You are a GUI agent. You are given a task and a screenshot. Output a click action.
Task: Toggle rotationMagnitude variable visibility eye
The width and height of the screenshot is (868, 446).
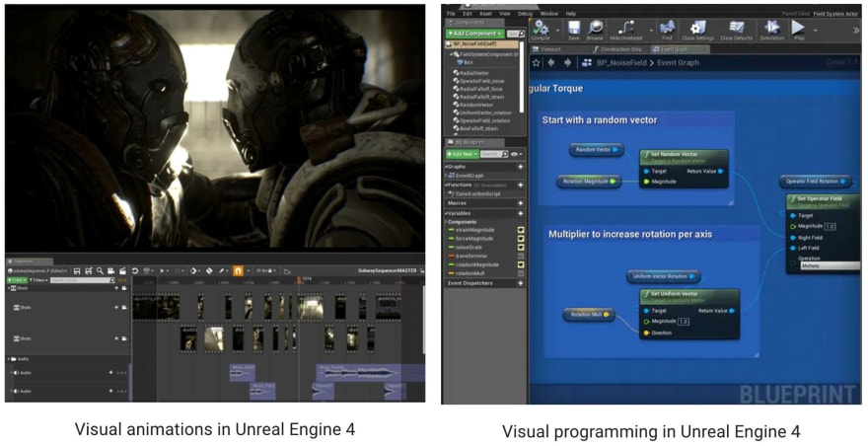(x=521, y=264)
